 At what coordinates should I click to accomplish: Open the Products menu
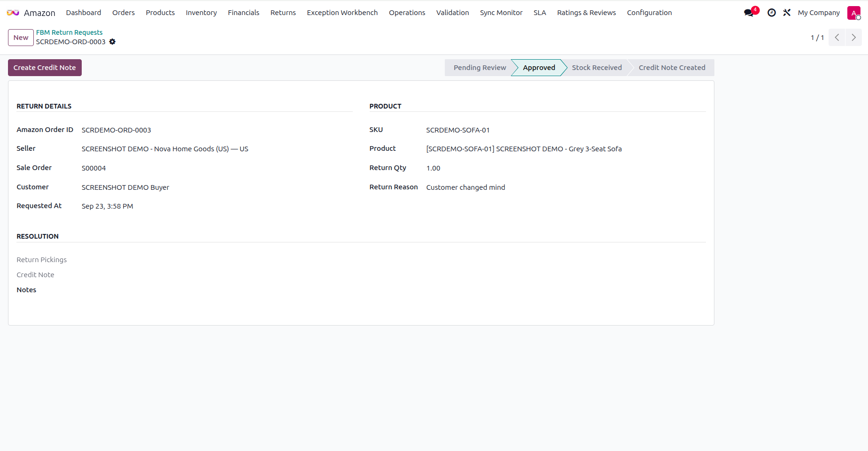point(160,13)
